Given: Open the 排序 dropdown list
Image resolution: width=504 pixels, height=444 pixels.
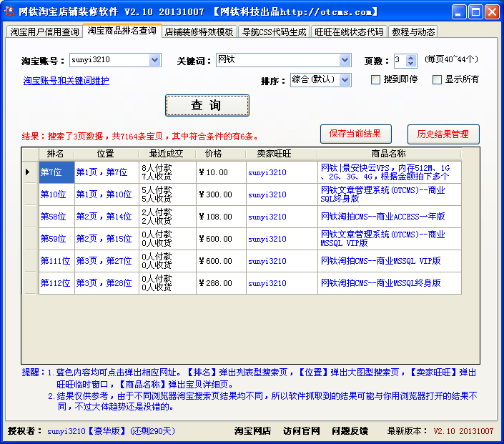Looking at the screenshot, I should [x=345, y=80].
